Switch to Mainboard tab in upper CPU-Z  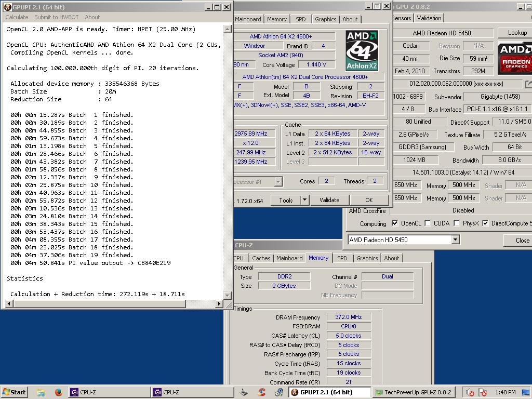point(248,19)
